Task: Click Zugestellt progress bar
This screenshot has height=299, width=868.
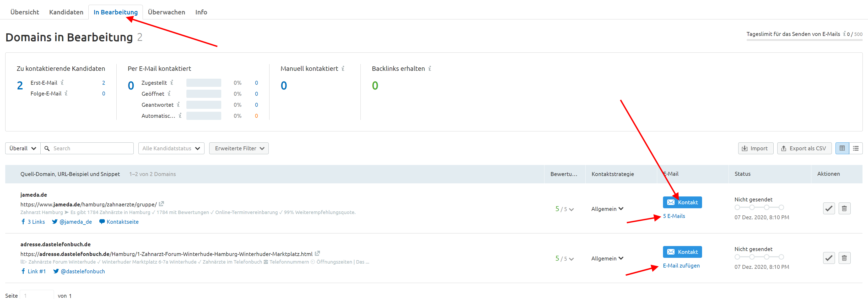Action: [x=203, y=83]
